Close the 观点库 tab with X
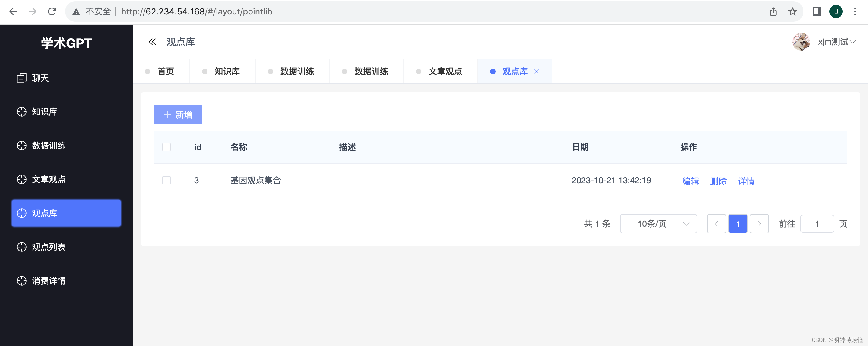The image size is (868, 346). click(537, 71)
